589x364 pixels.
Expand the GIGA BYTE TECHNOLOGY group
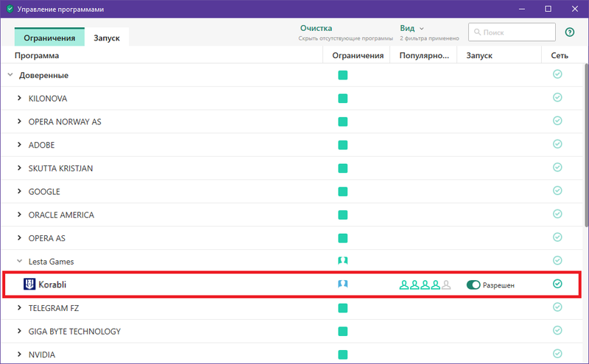click(19, 331)
